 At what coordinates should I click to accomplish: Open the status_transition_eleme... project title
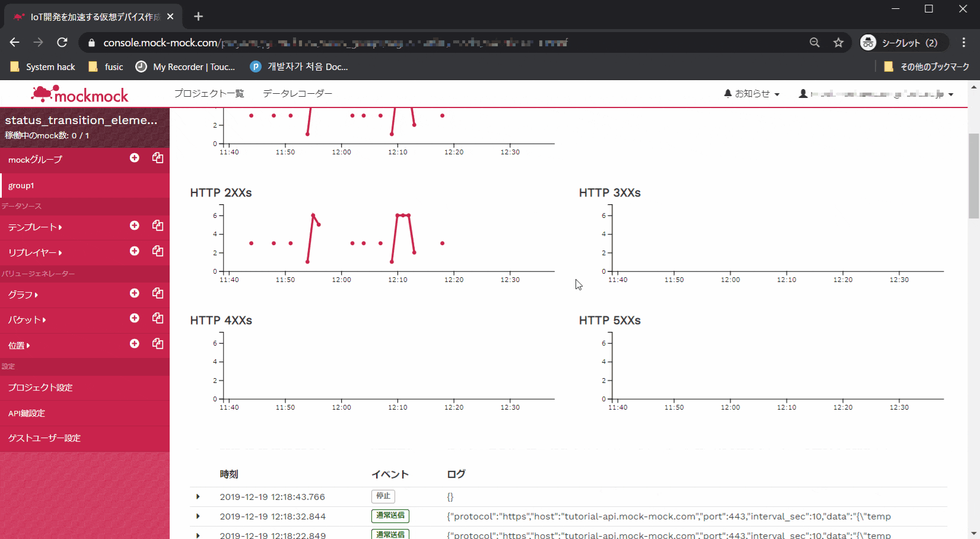81,121
